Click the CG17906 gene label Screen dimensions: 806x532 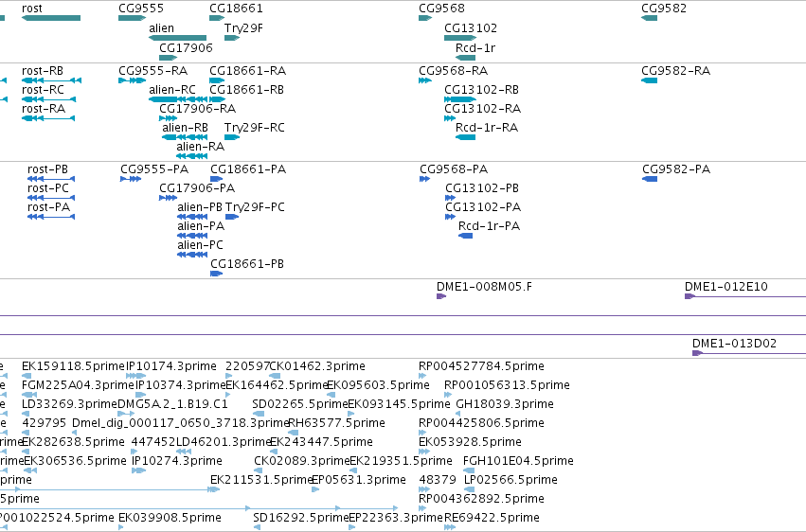click(x=186, y=47)
